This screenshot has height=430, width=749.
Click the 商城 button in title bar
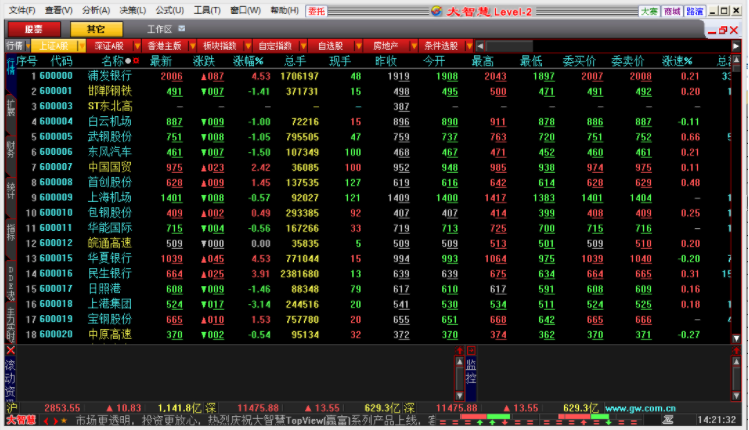click(672, 11)
